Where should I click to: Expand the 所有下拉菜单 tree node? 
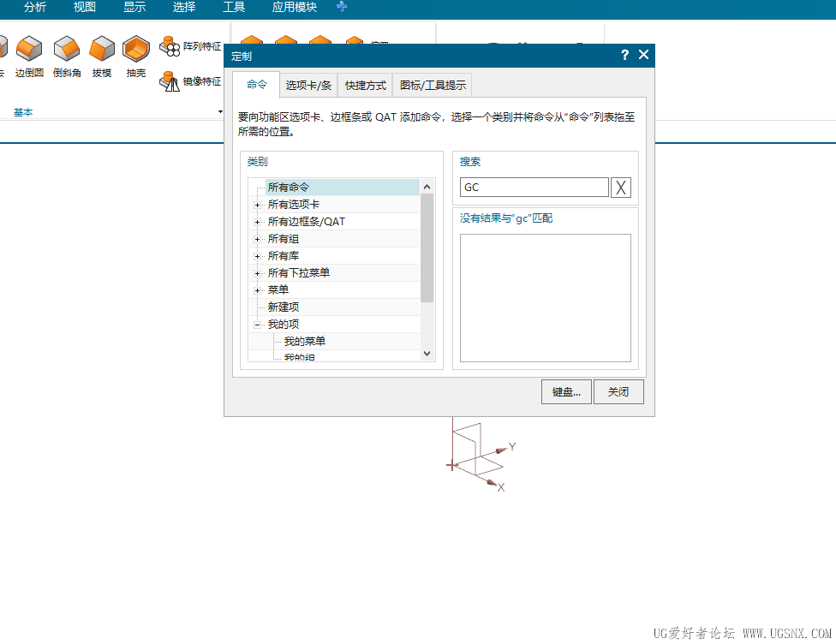pyautogui.click(x=258, y=272)
